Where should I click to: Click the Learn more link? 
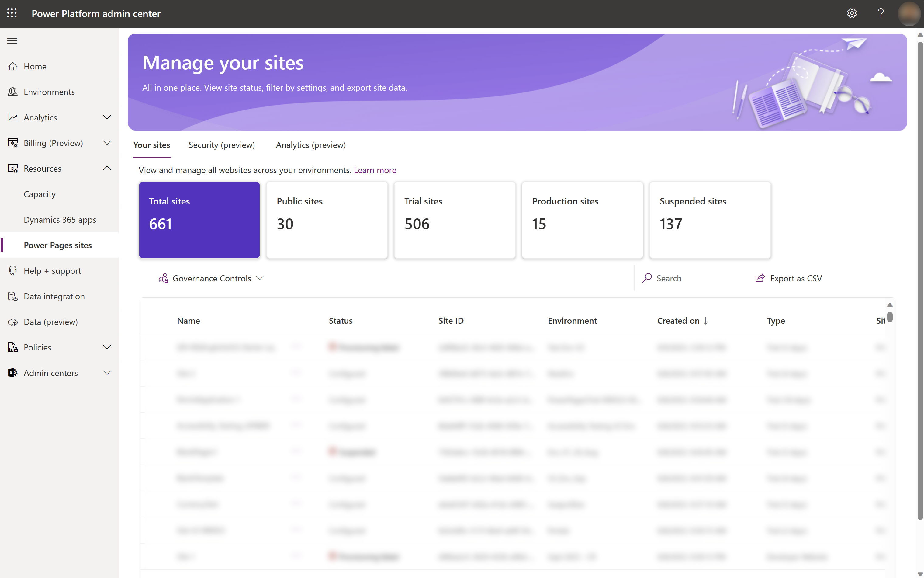click(375, 170)
